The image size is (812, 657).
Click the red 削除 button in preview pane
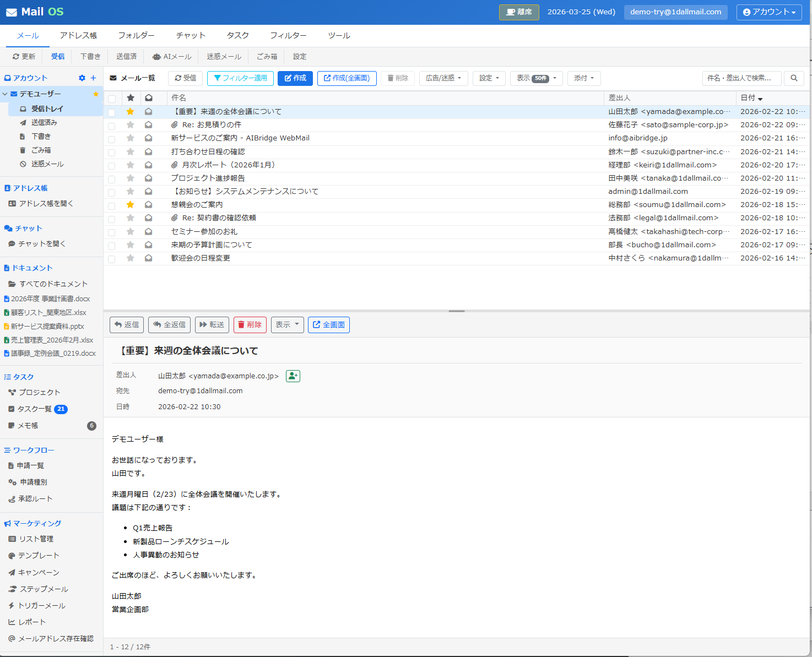[250, 325]
